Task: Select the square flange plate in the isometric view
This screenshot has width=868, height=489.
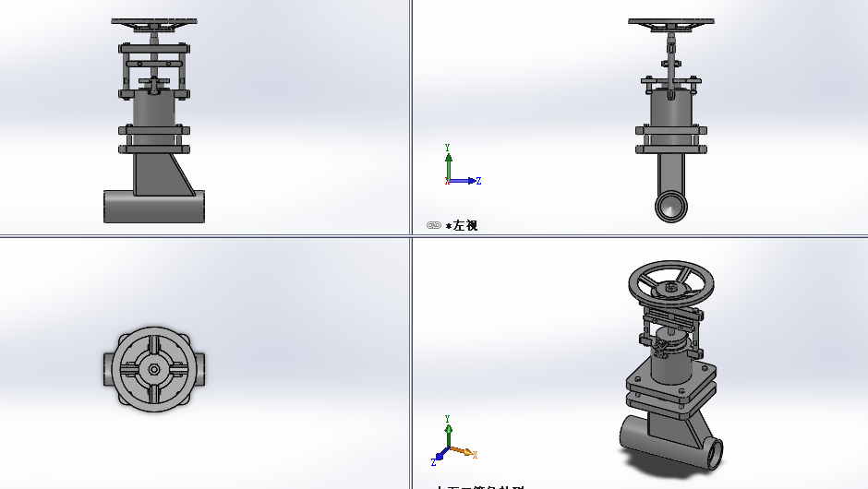Action: click(671, 383)
